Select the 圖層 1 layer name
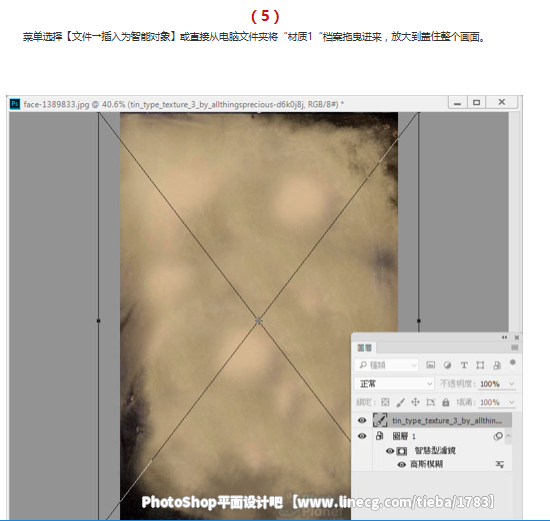Screen dimensions: 550x521 (x=404, y=436)
